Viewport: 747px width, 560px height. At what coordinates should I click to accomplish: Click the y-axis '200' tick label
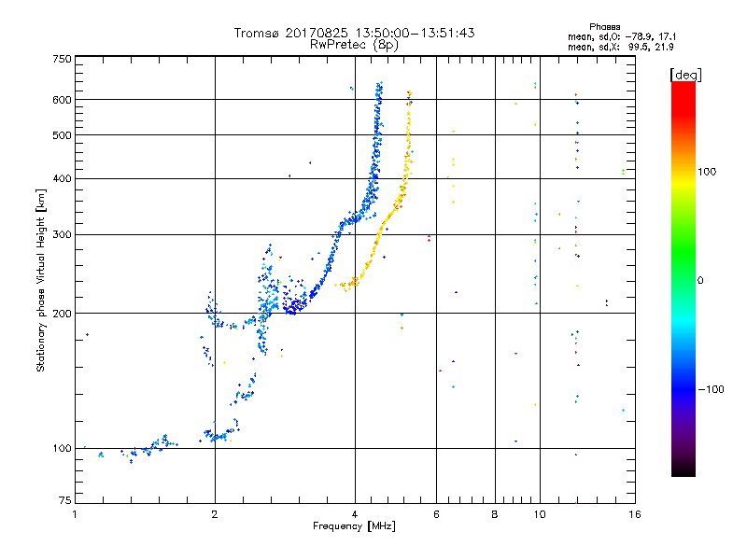pyautogui.click(x=62, y=314)
